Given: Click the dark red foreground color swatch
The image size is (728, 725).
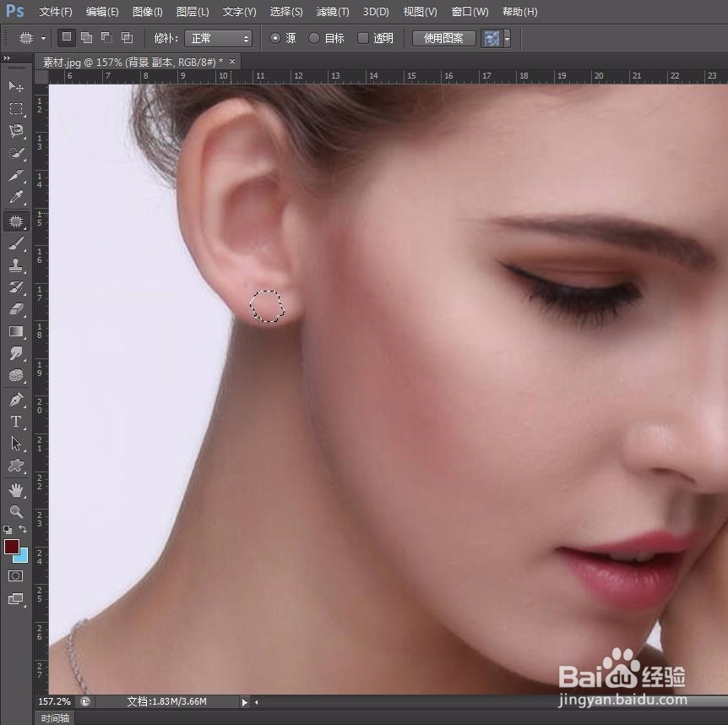Looking at the screenshot, I should click(x=11, y=546).
